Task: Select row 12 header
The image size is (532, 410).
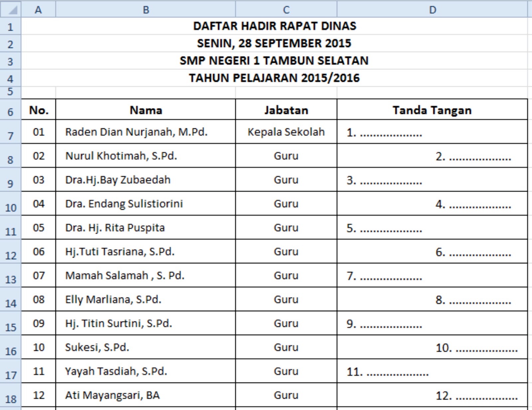Action: point(11,252)
